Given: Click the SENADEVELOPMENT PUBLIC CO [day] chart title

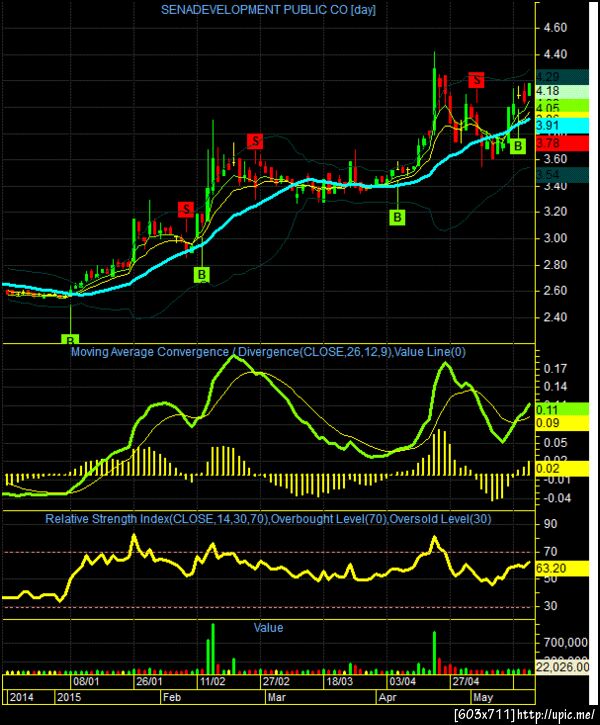Looking at the screenshot, I should click(x=268, y=10).
